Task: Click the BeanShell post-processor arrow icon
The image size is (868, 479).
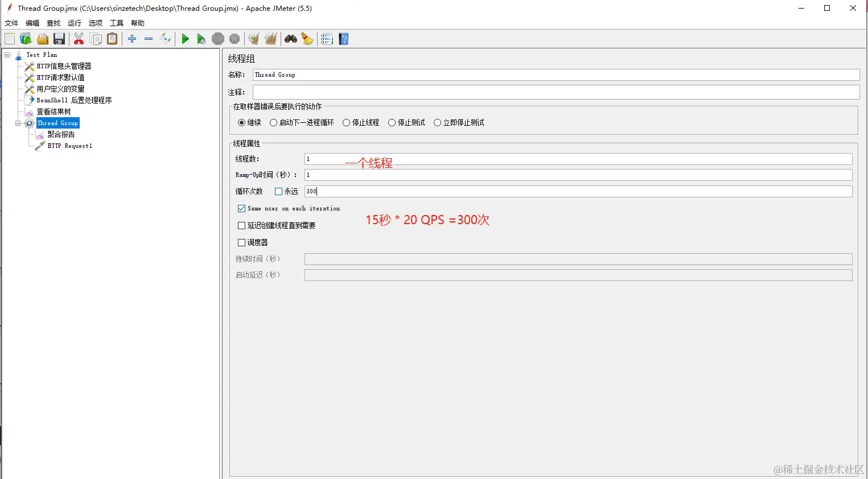Action: [x=30, y=100]
